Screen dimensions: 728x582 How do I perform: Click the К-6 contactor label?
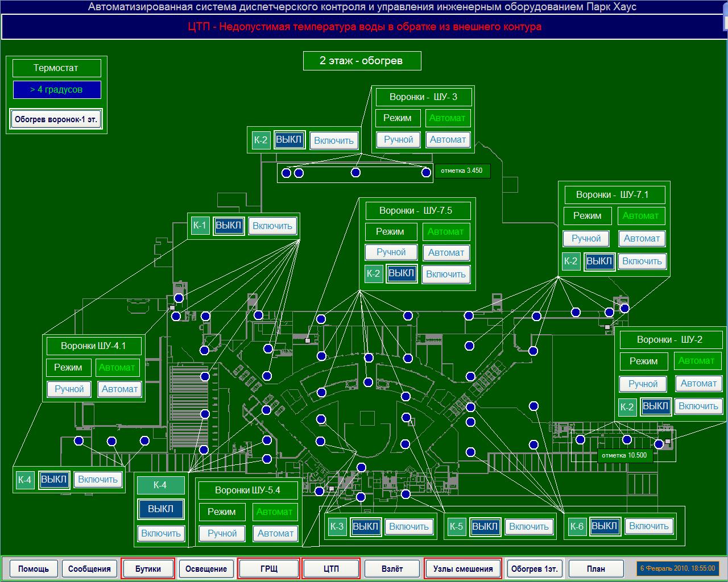[x=577, y=527]
